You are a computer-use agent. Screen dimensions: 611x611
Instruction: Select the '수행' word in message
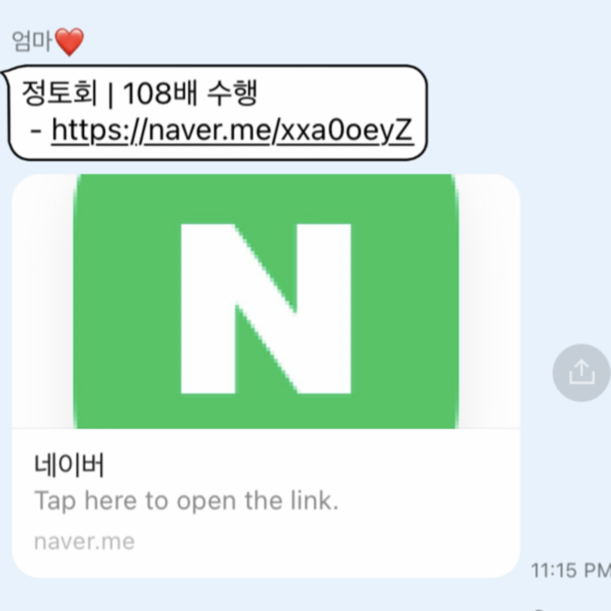click(232, 93)
